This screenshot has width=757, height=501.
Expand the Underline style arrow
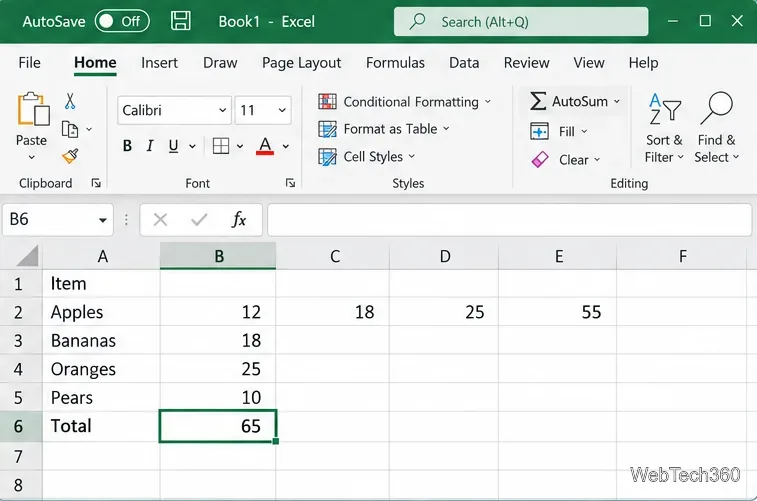click(192, 146)
